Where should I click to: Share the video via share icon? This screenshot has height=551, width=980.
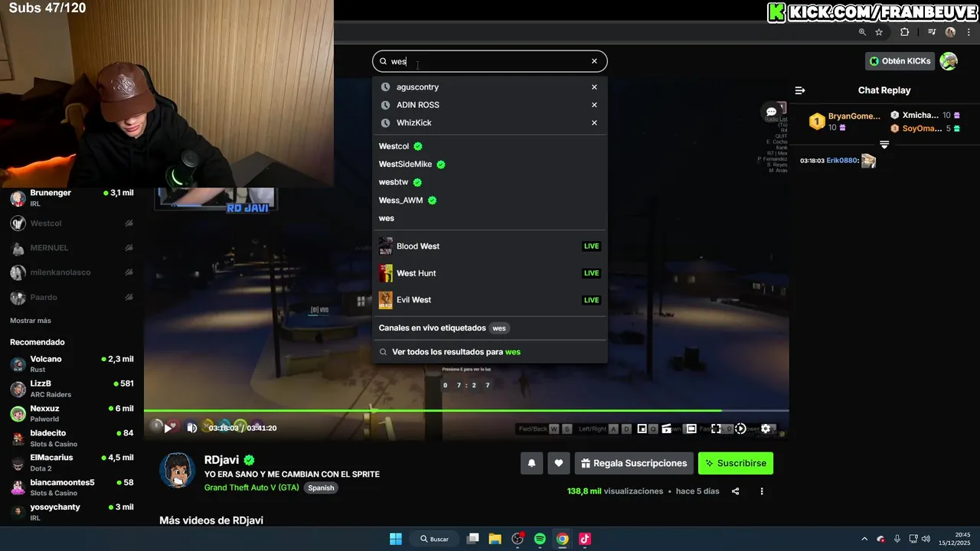point(736,491)
